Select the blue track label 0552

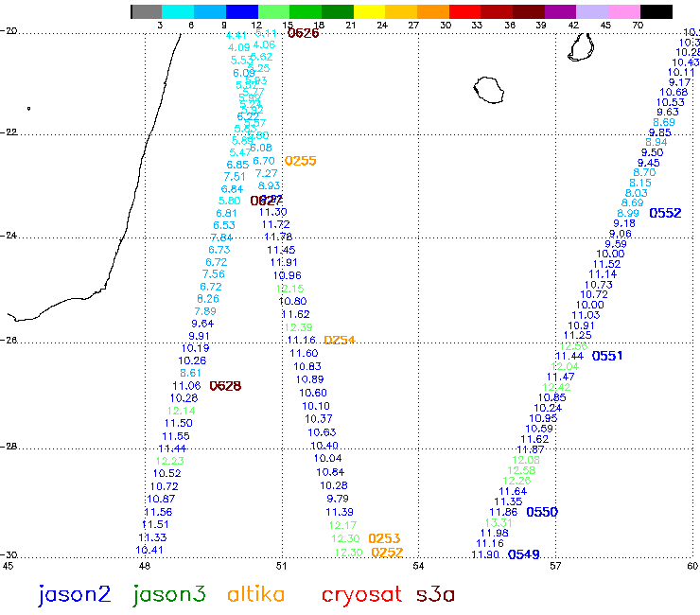pyautogui.click(x=665, y=214)
